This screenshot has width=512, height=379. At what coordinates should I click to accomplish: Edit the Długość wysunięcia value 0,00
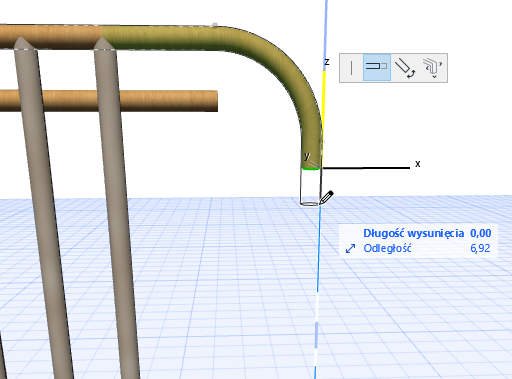(480, 233)
